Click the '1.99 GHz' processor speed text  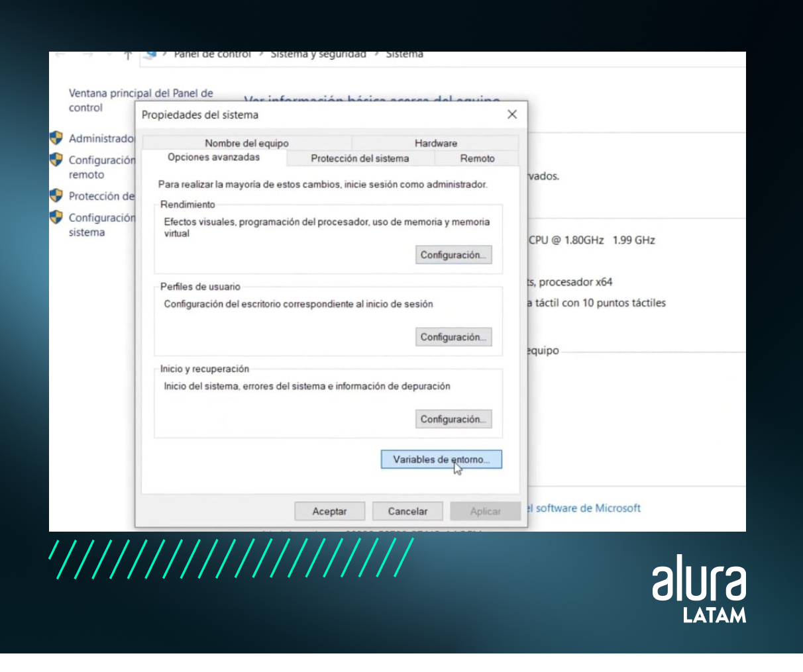pos(633,240)
